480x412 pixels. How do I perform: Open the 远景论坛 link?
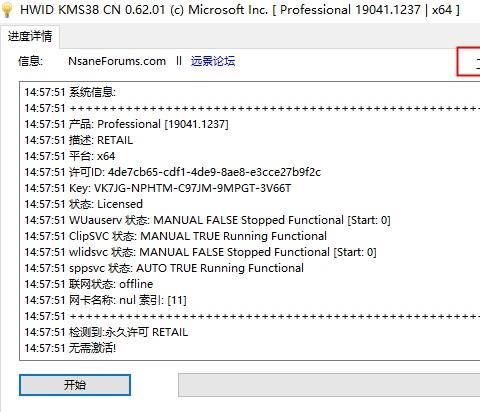pyautogui.click(x=213, y=61)
